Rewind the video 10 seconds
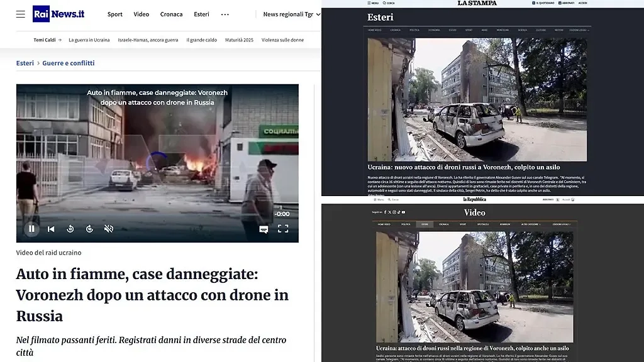644x362 pixels. [x=70, y=229]
